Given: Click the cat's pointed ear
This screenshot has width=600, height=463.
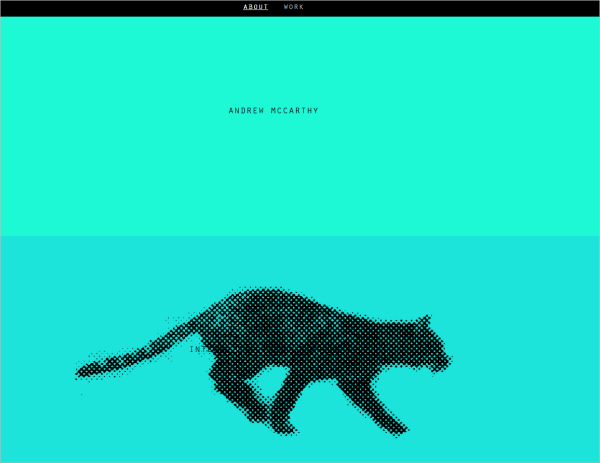Looking at the screenshot, I should point(428,321).
